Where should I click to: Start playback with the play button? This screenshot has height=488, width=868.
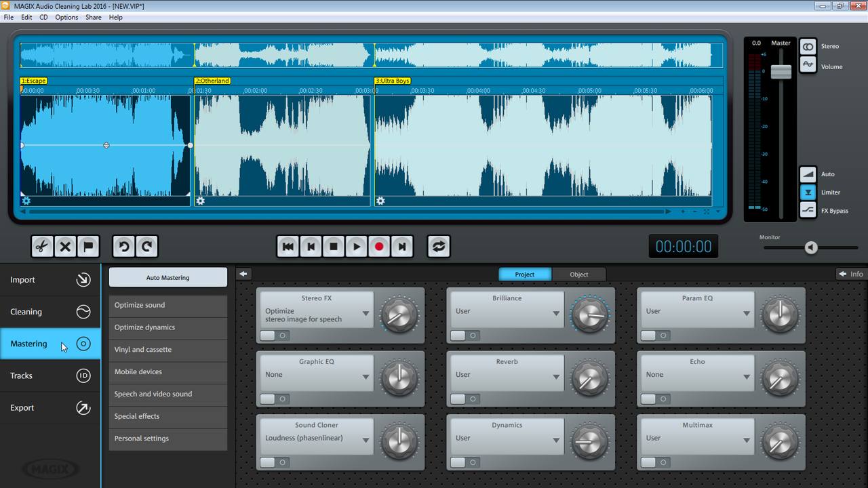(x=357, y=247)
